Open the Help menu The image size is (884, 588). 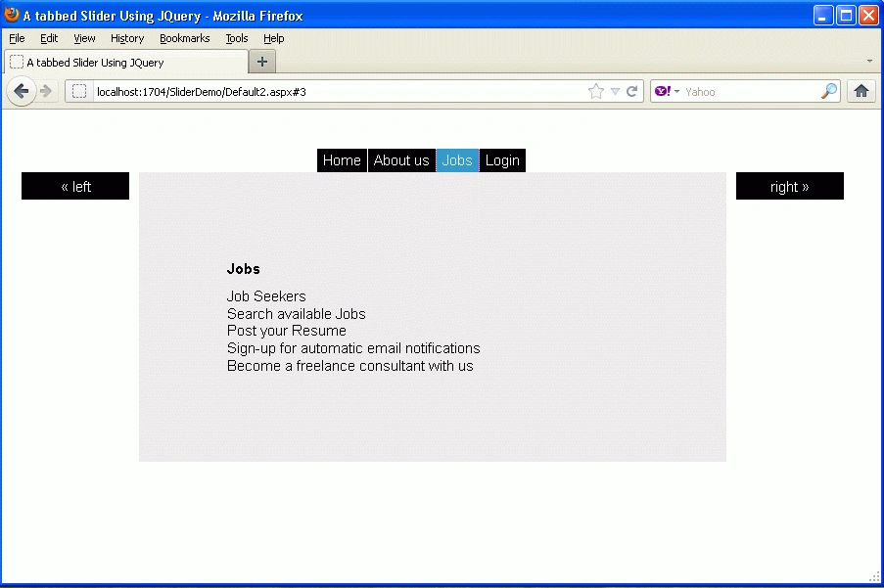[x=274, y=38]
